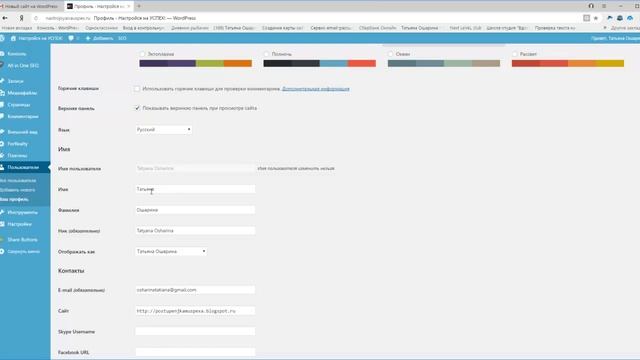This screenshot has width=640, height=360.
Task: Click the Yandex Я icon in toolbar
Action: tap(21, 18)
